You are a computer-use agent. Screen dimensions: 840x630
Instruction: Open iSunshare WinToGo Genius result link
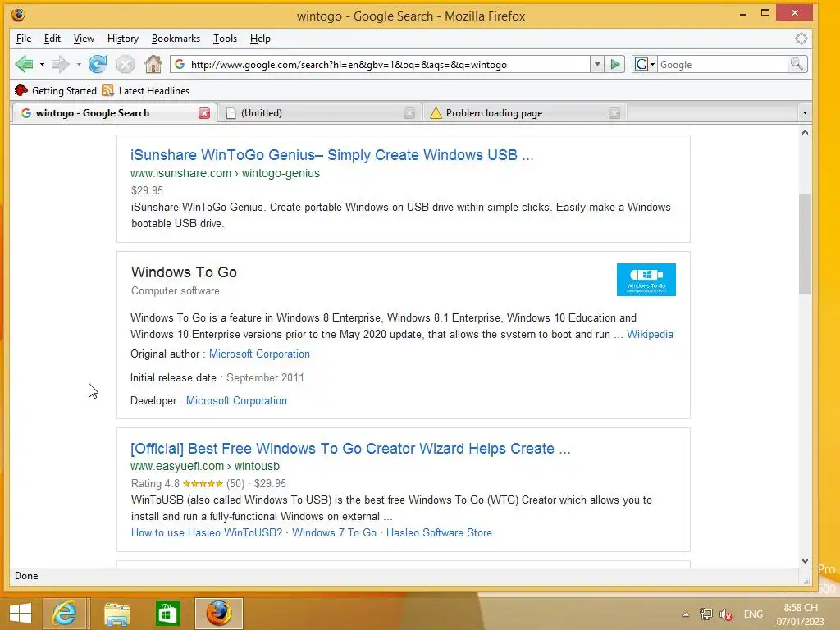[331, 155]
